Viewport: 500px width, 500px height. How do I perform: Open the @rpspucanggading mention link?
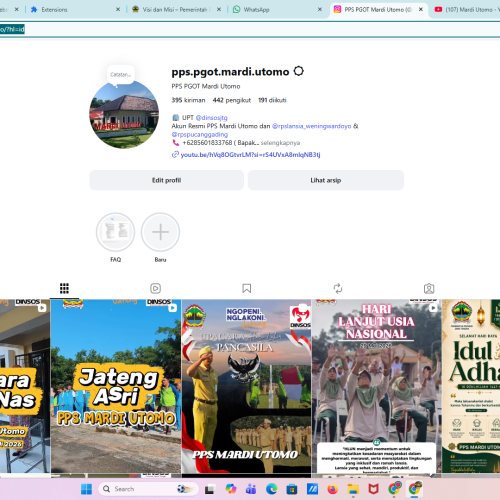[x=200, y=134]
